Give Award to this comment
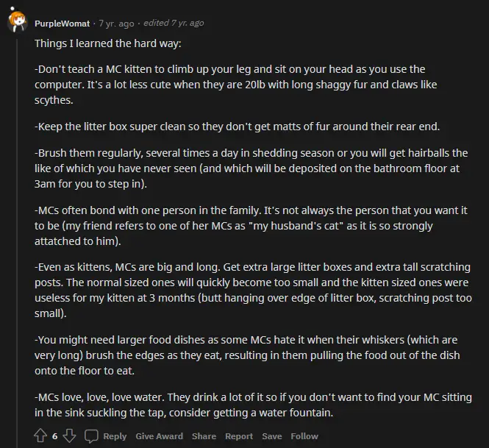The height and width of the screenshot is (448, 489). 160,436
